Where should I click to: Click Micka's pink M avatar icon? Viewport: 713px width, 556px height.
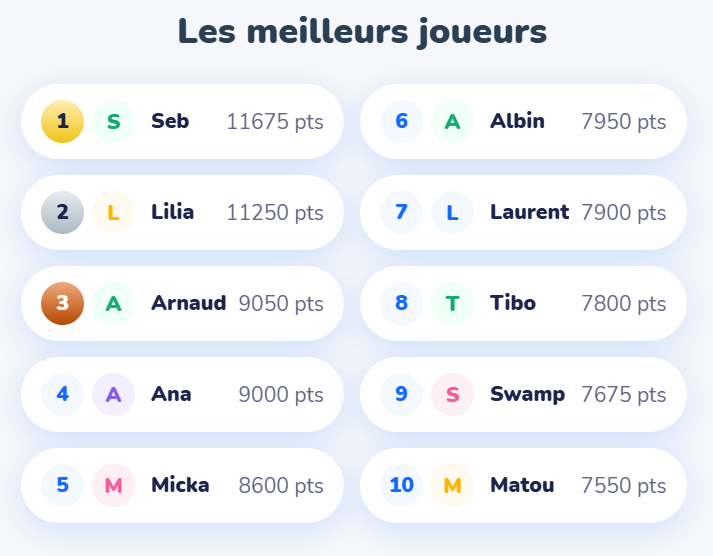tap(113, 485)
